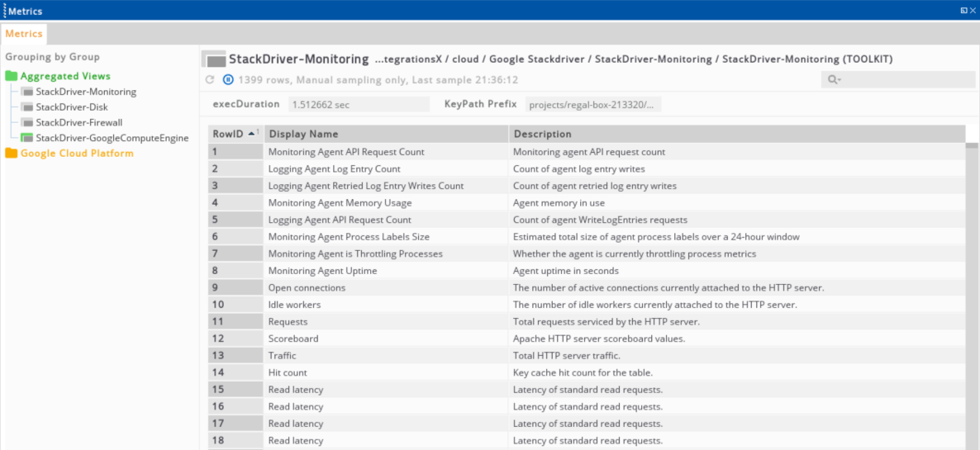
Task: Click the green Aggregated Views folder icon
Action: [12, 76]
